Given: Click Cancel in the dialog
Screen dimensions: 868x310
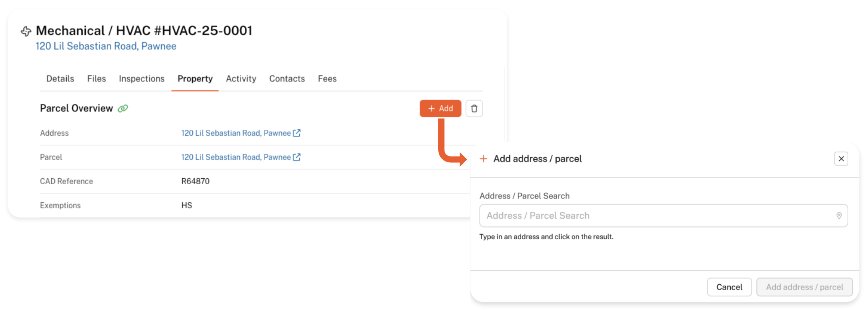Looking at the screenshot, I should click(x=729, y=287).
